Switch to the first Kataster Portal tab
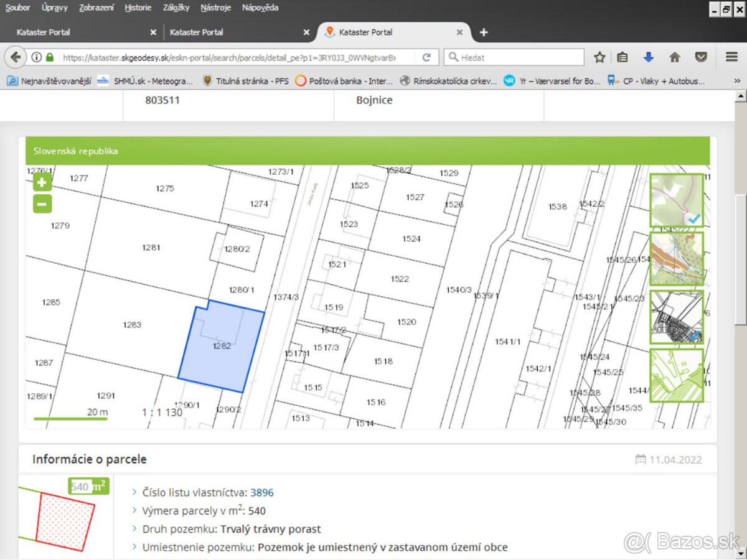The height and width of the screenshot is (560, 747). coord(82,32)
